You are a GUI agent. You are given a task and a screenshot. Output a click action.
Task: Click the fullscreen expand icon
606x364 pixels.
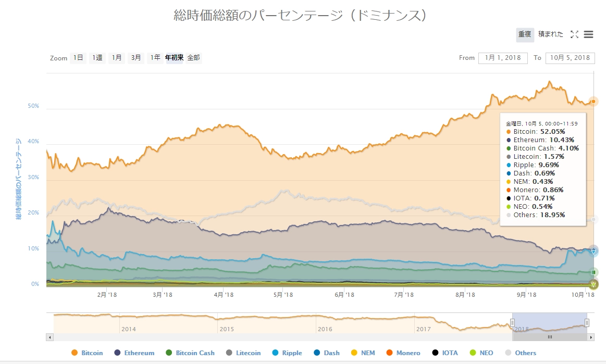[574, 34]
